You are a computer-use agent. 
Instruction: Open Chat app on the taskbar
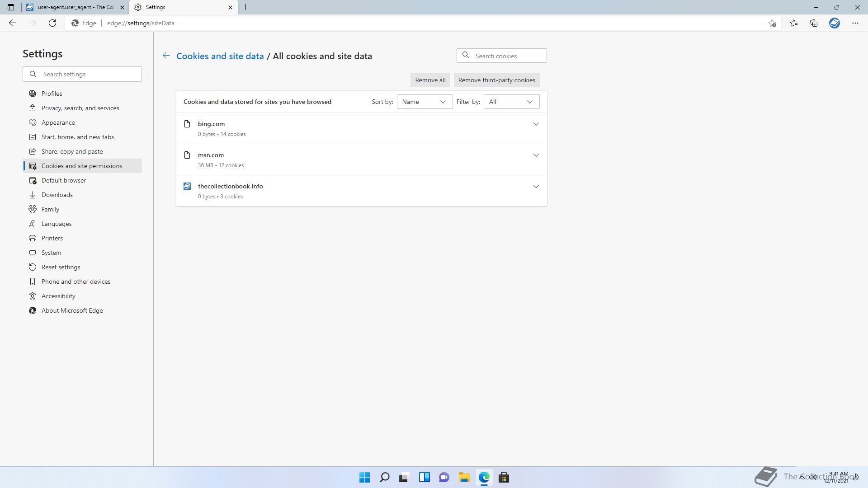coord(444,477)
